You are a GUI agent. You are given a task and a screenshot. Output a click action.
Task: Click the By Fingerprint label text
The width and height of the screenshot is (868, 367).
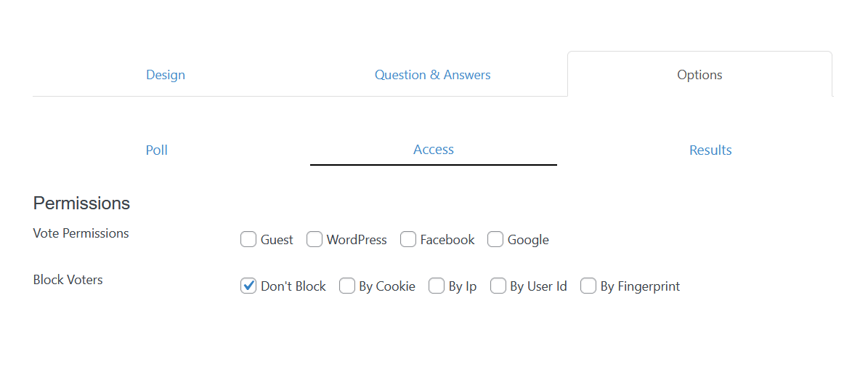point(640,287)
